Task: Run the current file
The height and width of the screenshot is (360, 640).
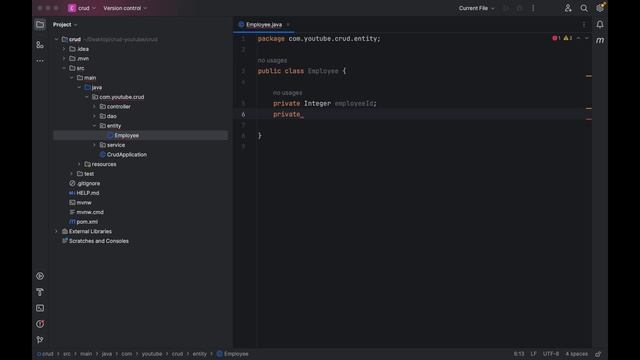Action: [506, 8]
